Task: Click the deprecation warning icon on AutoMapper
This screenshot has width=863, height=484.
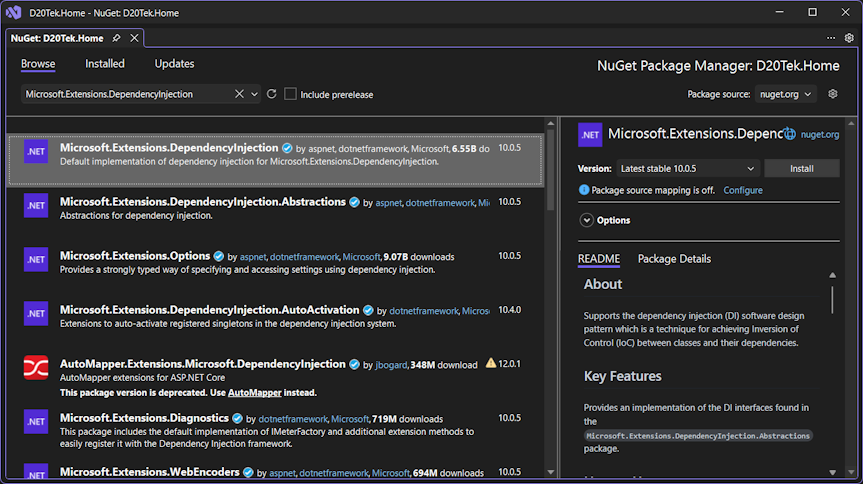Action: tap(490, 363)
